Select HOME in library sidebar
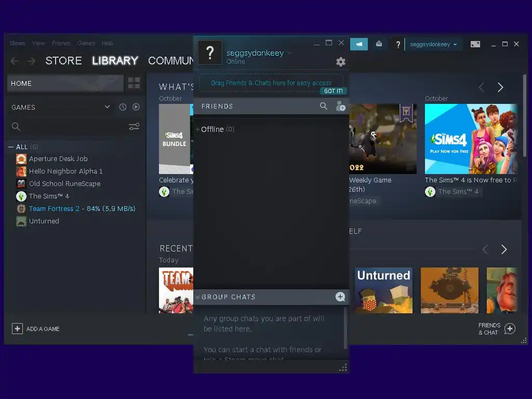Screen dimensions: 532x399 (x=65, y=84)
